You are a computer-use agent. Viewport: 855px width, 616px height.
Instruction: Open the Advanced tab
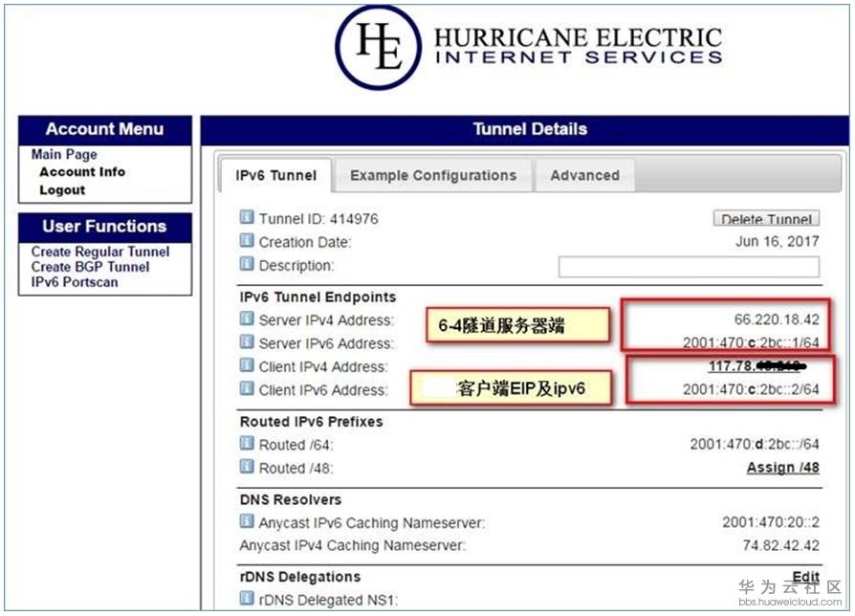pos(584,176)
